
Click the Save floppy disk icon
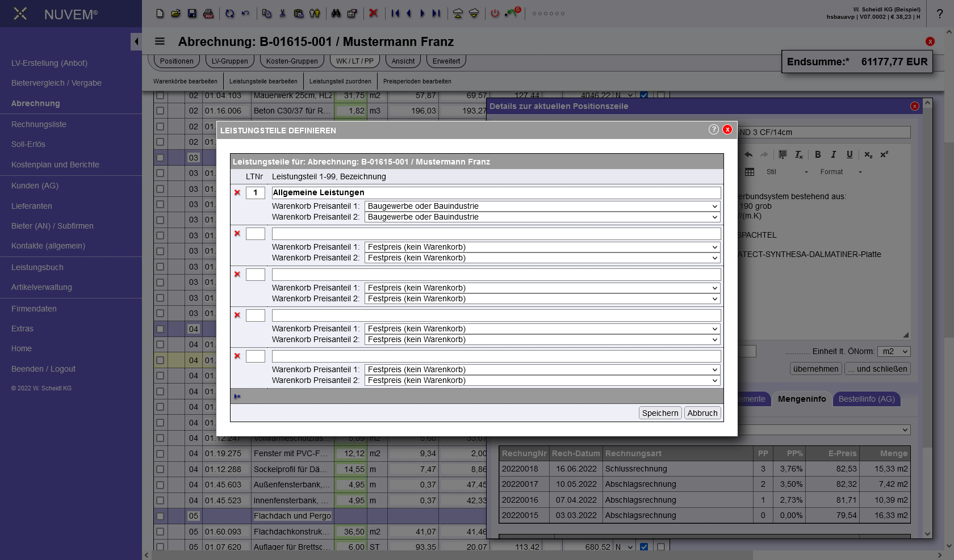click(192, 13)
